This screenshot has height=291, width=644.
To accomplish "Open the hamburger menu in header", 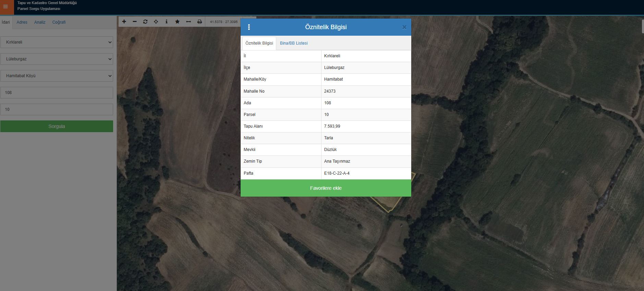I will pos(6,7).
